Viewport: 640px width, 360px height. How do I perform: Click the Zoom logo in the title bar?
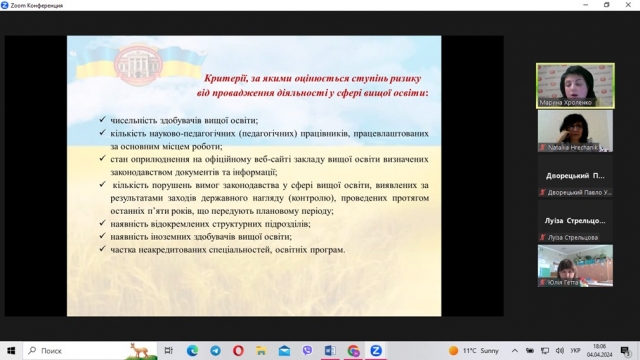click(x=4, y=5)
